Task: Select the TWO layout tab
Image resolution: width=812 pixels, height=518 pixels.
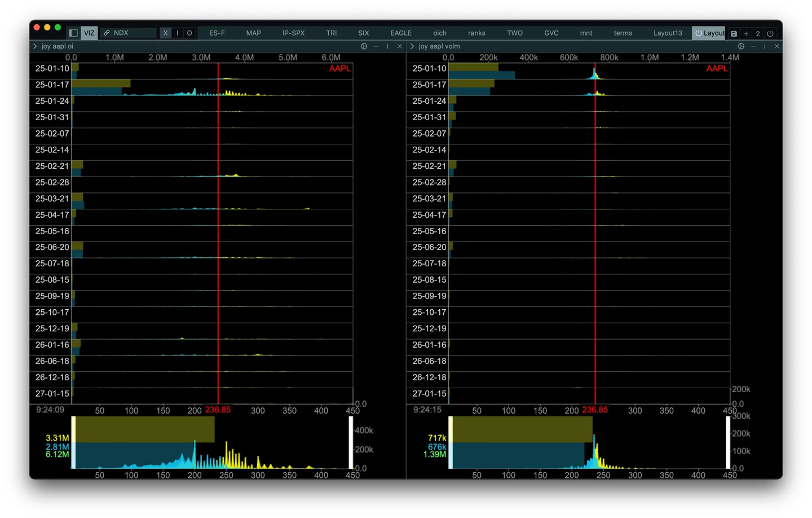Action: coord(515,33)
